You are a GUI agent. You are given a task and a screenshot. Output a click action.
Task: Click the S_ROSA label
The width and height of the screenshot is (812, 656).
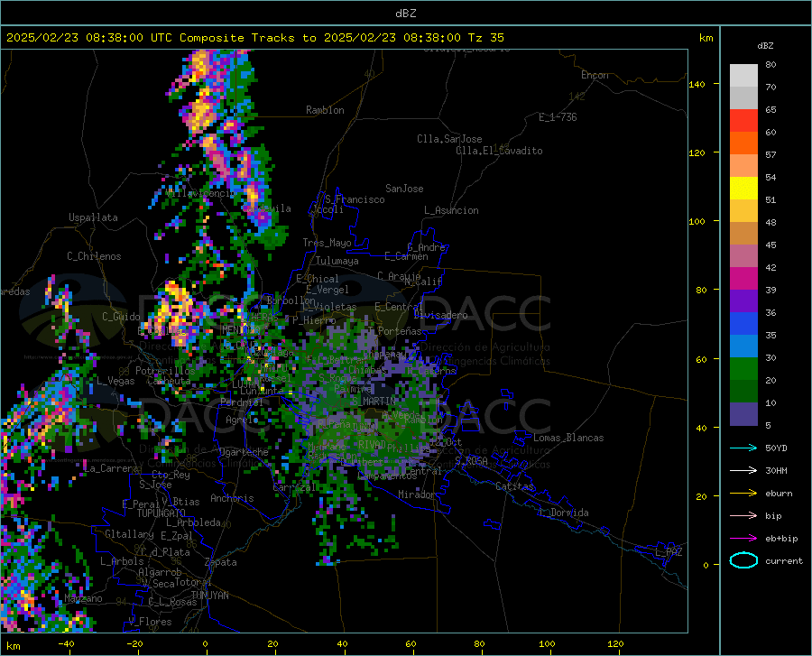(x=471, y=461)
